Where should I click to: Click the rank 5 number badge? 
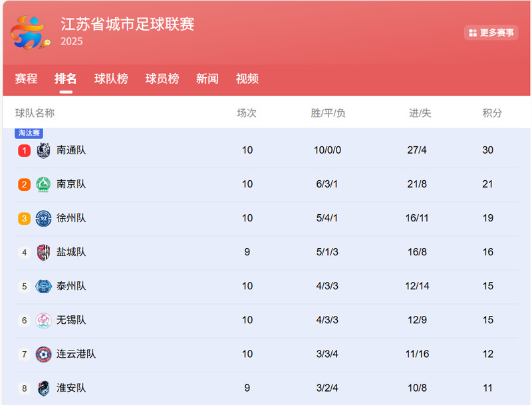25,286
